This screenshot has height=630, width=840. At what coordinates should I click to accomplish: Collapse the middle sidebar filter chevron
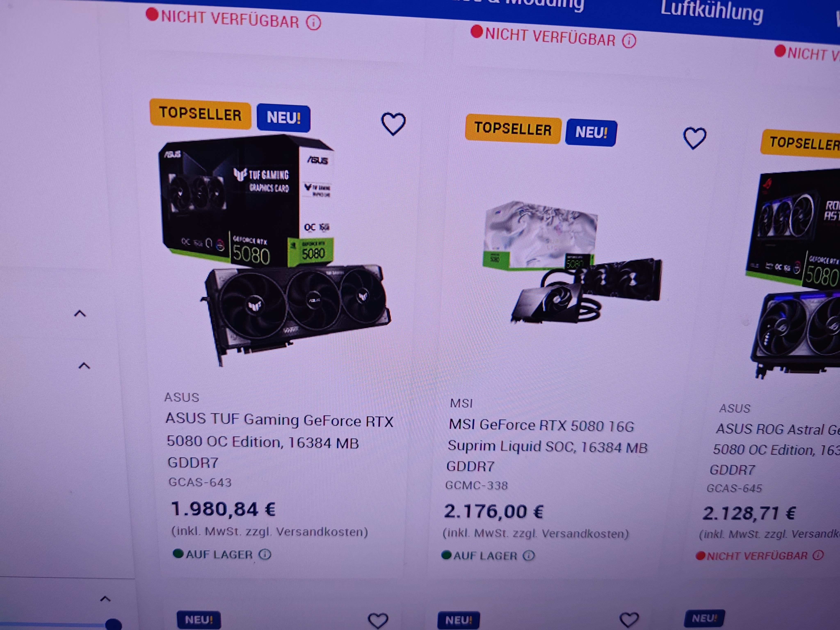[x=84, y=366]
